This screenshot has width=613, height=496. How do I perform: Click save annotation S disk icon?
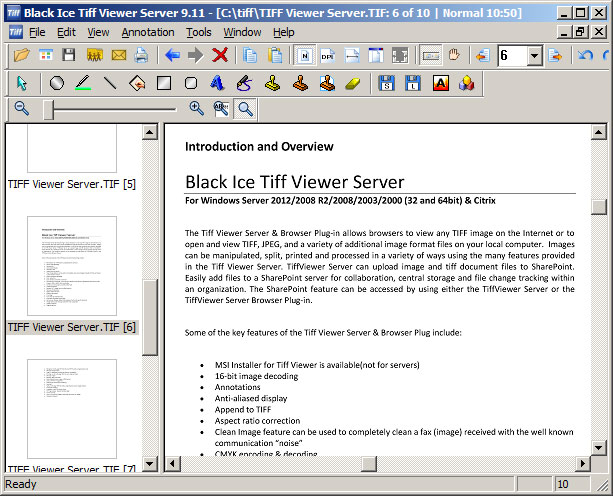coord(386,83)
